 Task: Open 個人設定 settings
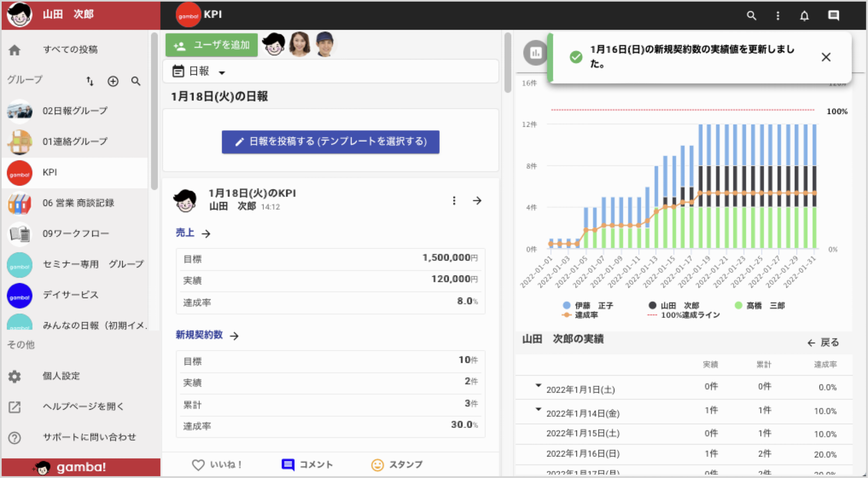(61, 376)
